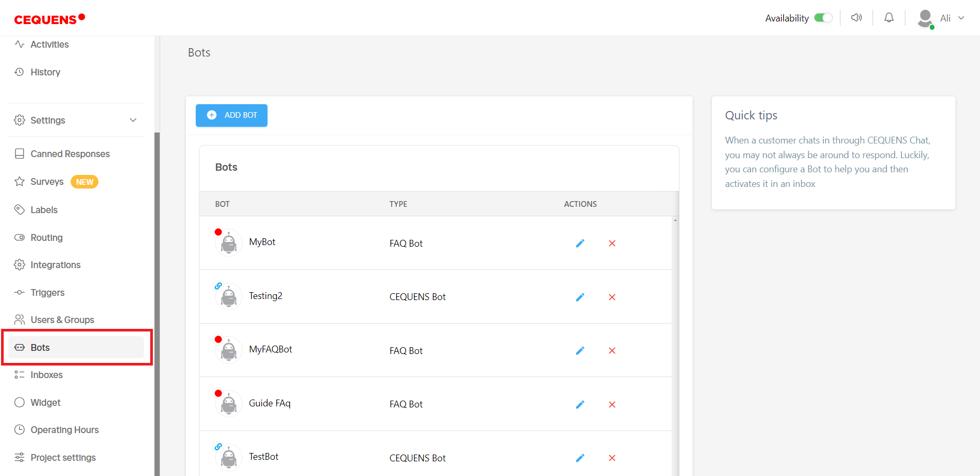980x476 pixels.
Task: Click the Bots sidebar icon
Action: [x=19, y=347]
